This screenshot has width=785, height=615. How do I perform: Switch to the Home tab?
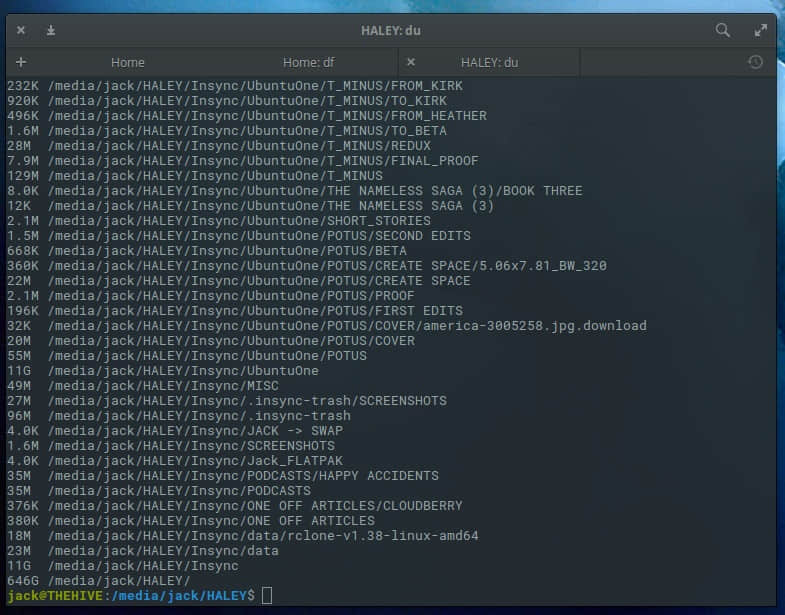128,62
